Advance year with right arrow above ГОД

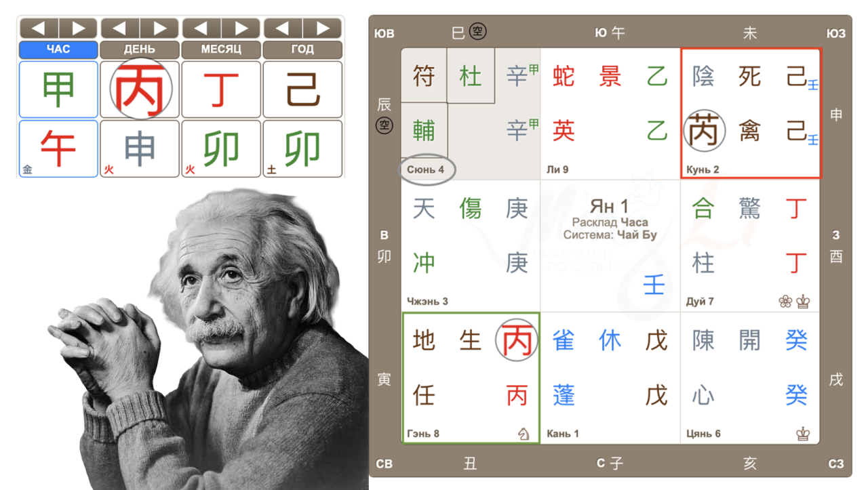coord(323,28)
